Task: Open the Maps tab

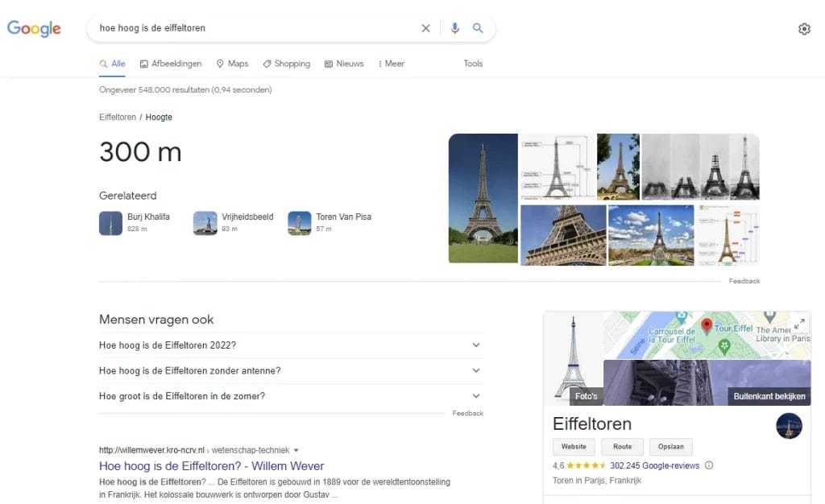Action: (232, 64)
